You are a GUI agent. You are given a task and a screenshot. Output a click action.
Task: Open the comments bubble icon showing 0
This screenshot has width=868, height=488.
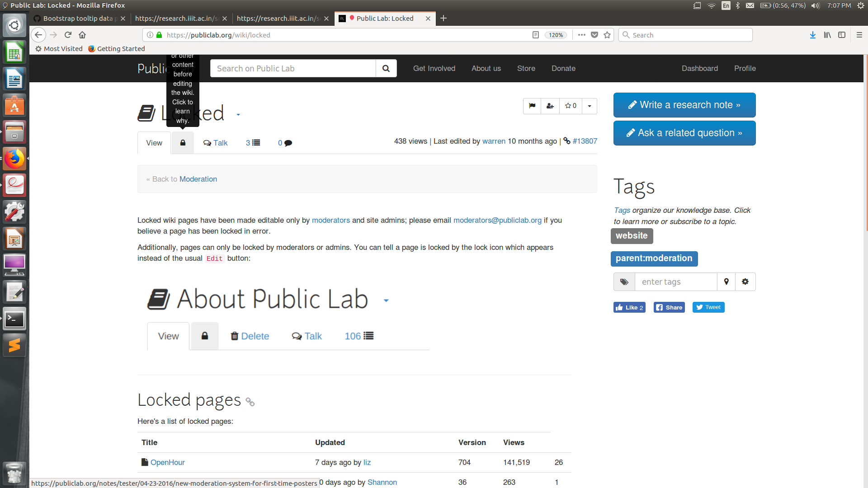click(x=285, y=143)
